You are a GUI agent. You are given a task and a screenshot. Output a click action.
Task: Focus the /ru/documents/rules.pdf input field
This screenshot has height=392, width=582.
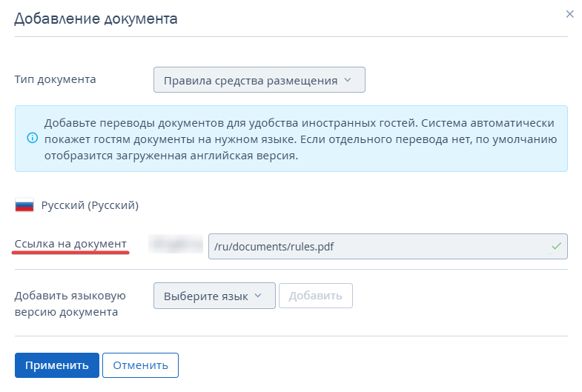click(x=378, y=246)
